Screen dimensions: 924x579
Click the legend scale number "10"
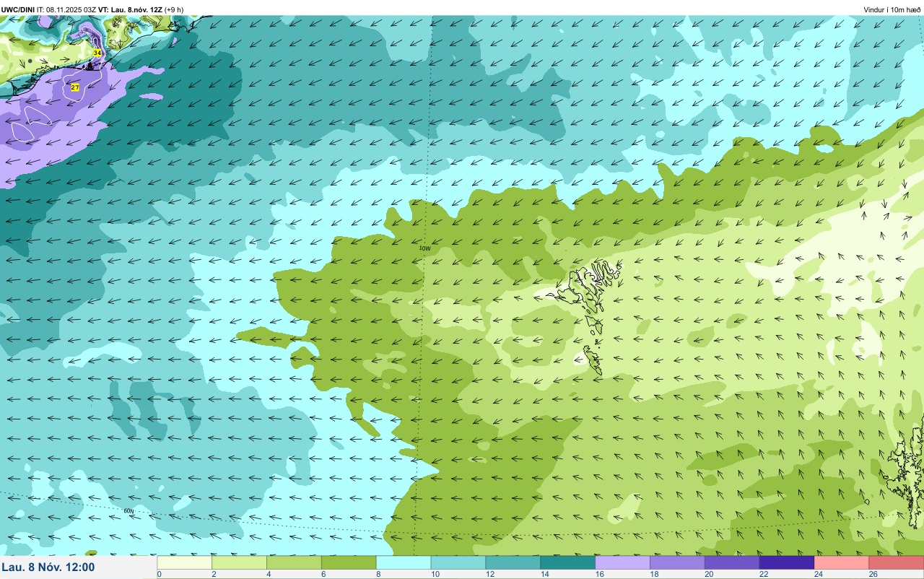click(x=434, y=575)
